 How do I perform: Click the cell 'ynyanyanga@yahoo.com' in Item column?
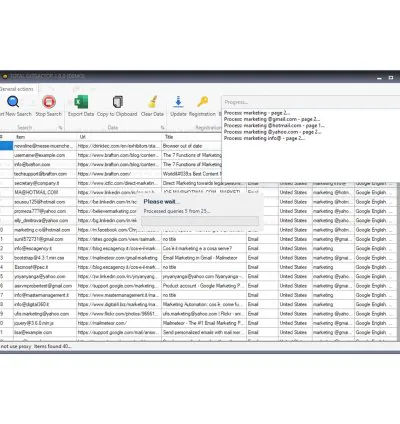[45, 277]
